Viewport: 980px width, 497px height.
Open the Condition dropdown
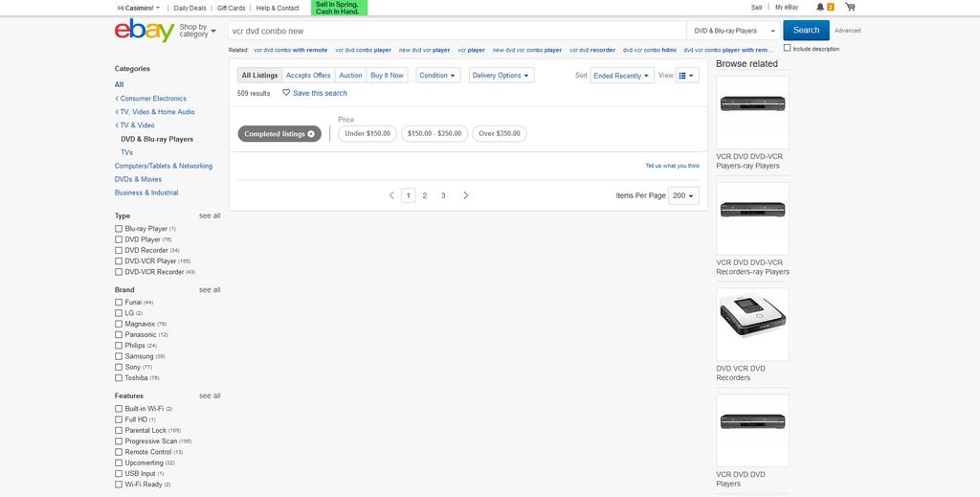click(x=438, y=75)
